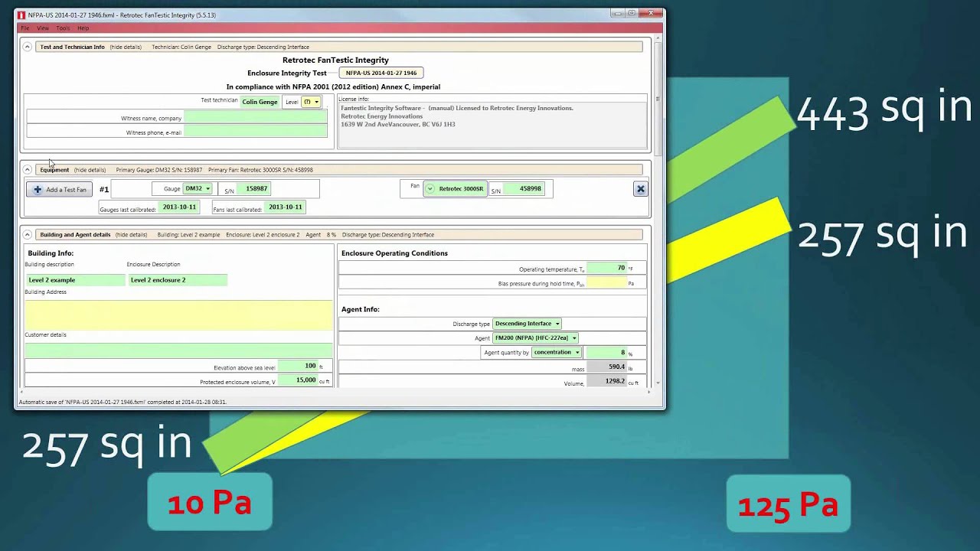Click the Equipment section header label

coord(54,170)
